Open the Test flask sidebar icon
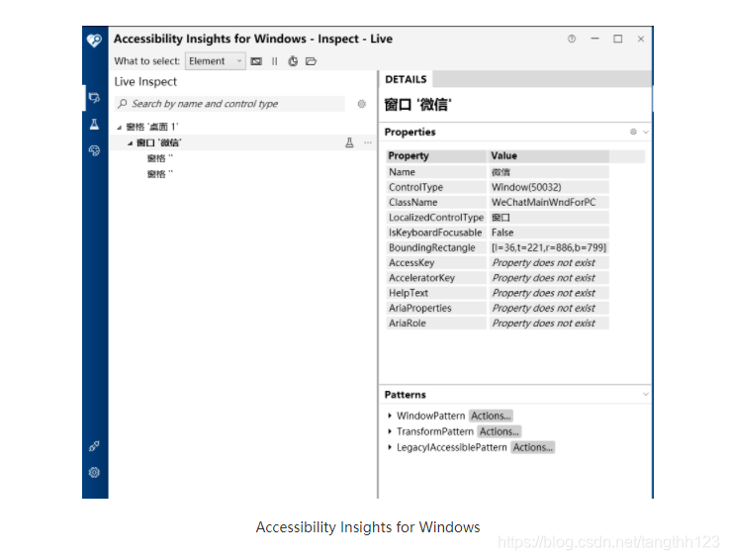The height and width of the screenshot is (560, 729). [x=94, y=125]
